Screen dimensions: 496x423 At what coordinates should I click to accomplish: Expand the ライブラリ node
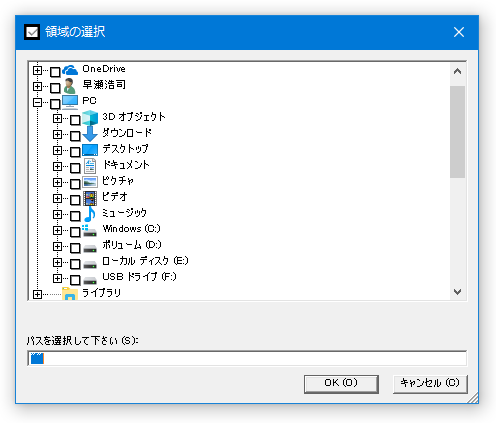click(37, 294)
